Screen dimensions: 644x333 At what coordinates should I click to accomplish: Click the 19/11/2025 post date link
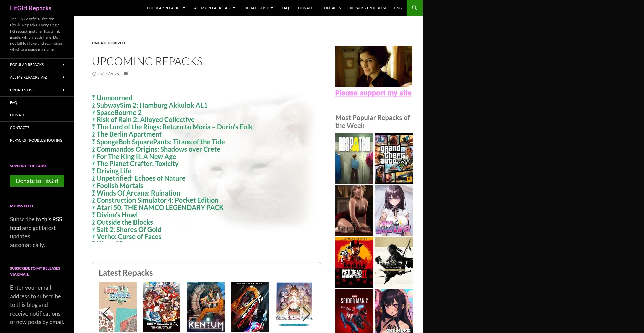(108, 74)
